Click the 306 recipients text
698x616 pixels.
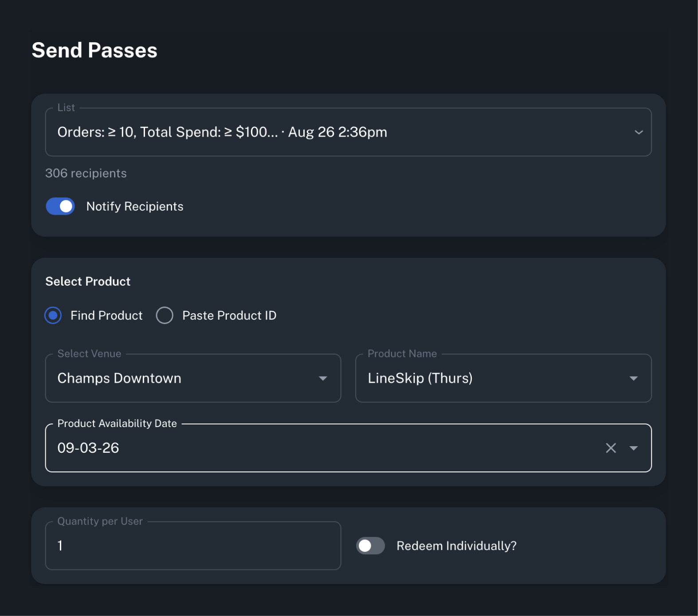click(x=86, y=173)
